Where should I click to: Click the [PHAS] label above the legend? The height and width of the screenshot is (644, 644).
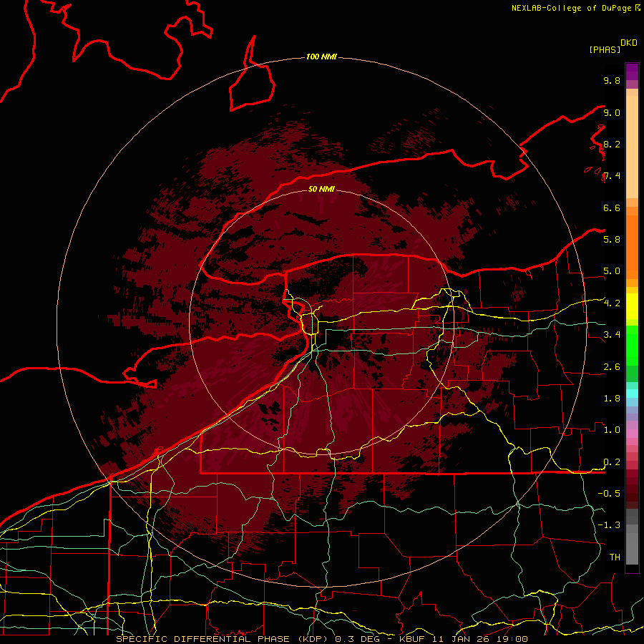click(x=605, y=49)
